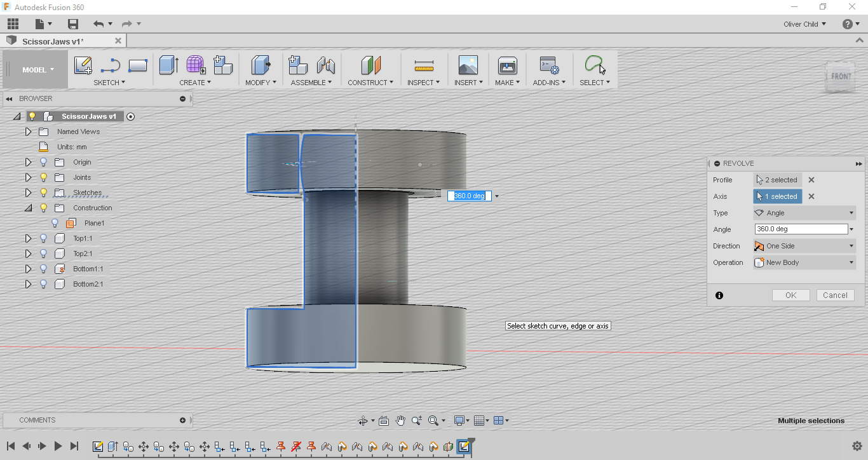Hide the Top2:1 component via its lightbulb
This screenshot has height=460, width=868.
44,254
